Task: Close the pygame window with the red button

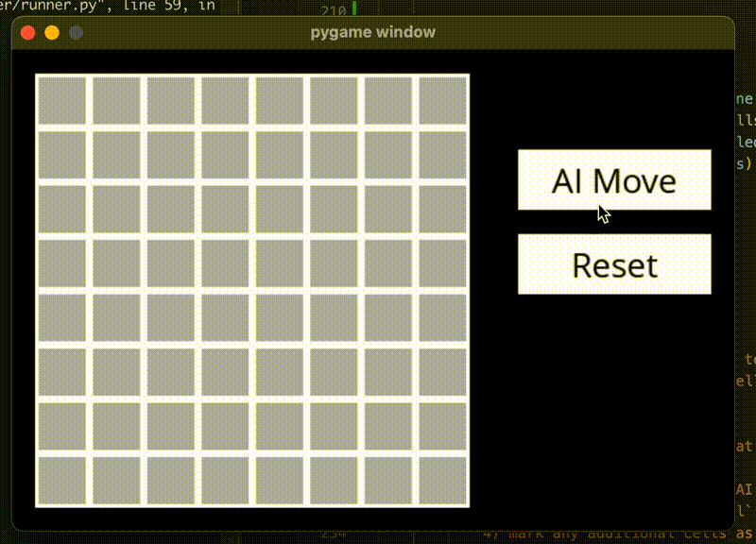Action: click(x=28, y=33)
